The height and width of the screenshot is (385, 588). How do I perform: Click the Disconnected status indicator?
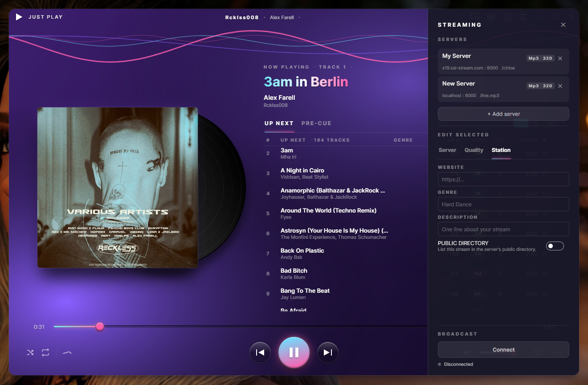coord(456,365)
